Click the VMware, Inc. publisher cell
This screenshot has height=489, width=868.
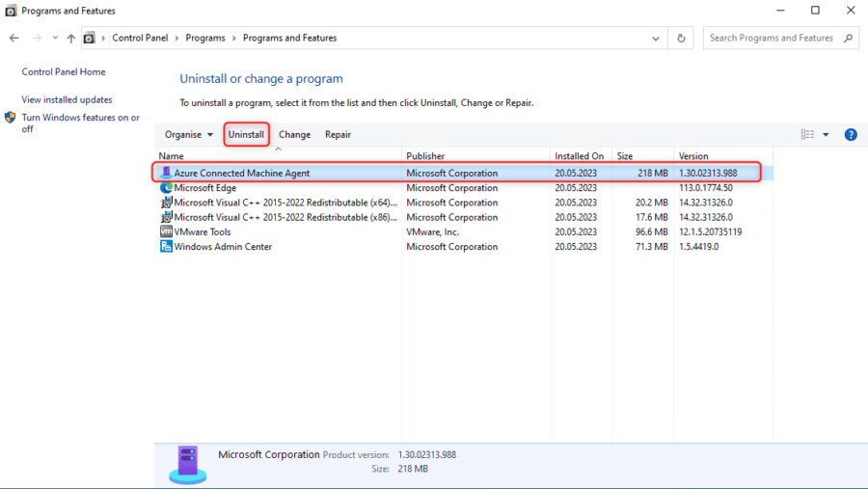[433, 231]
